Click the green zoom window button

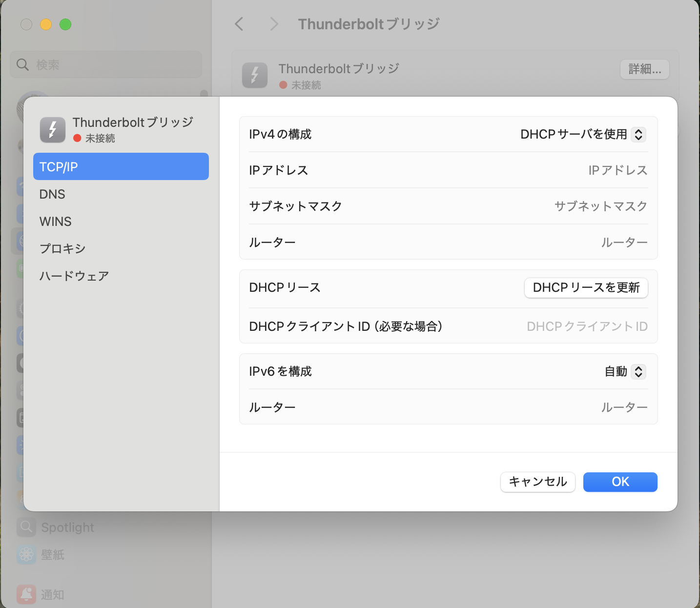pos(65,24)
